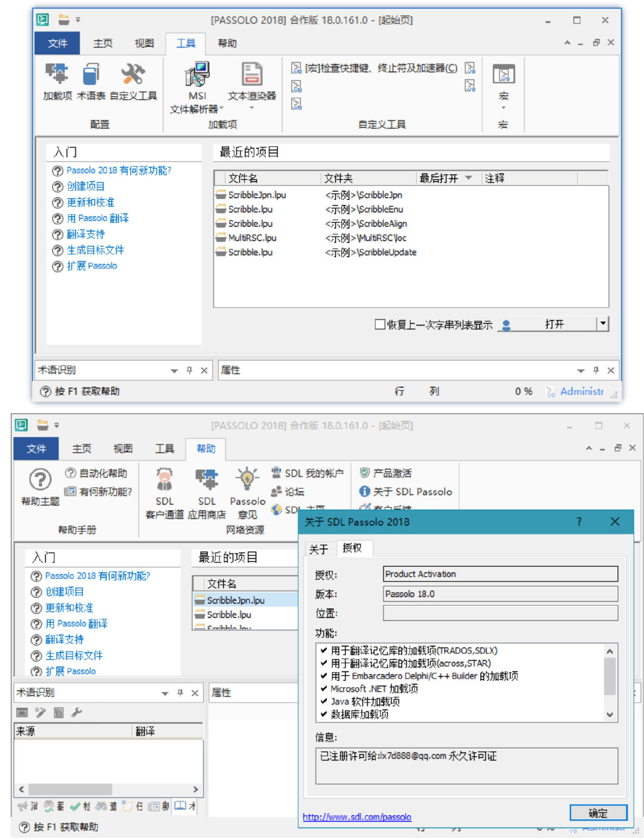Open the SDL 应用商店 button
The height and width of the screenshot is (839, 644).
pyautogui.click(x=206, y=493)
